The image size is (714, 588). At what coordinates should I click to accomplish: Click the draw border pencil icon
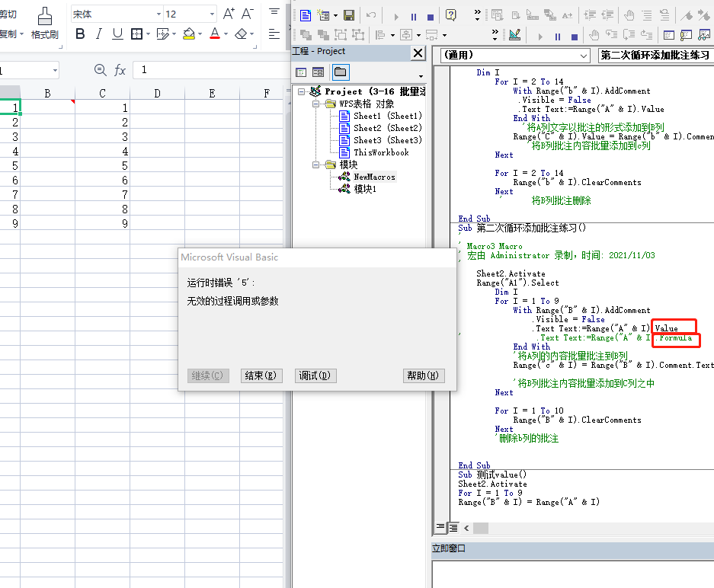tap(162, 34)
